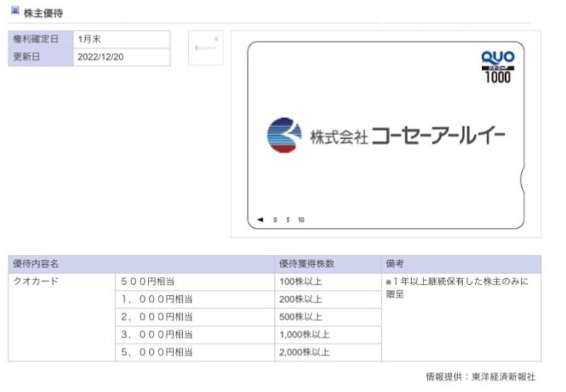Click the 1,000株以上 cell
Screen dimensions: 566x392
[328, 334]
